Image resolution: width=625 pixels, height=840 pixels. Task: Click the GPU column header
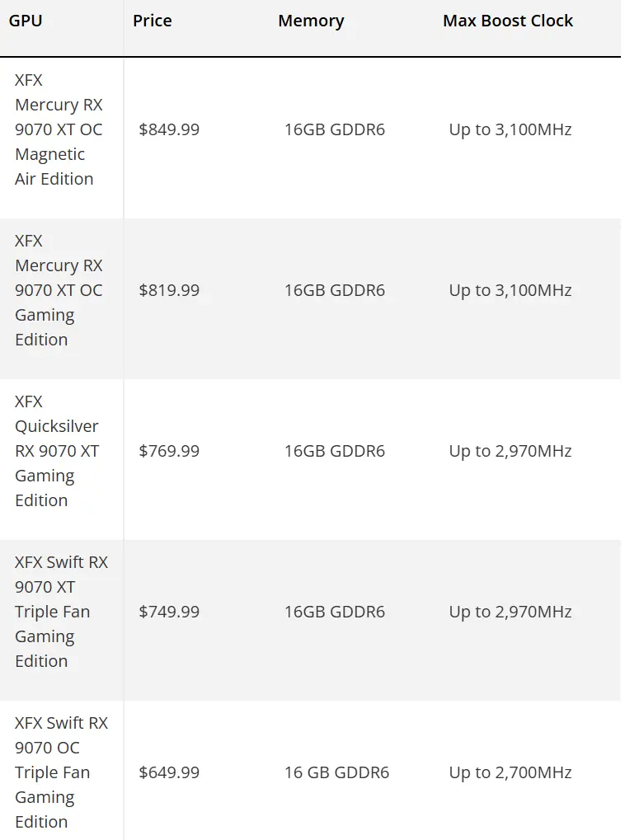coord(26,21)
